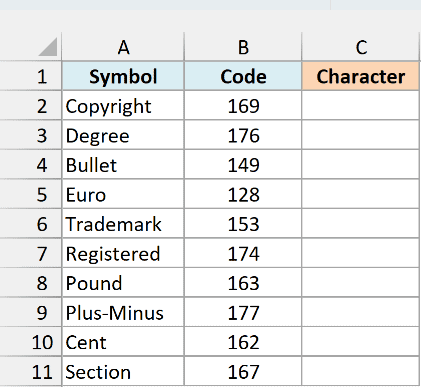The image size is (421, 387).
Task: Select row 5 header
Action: [x=31, y=194]
